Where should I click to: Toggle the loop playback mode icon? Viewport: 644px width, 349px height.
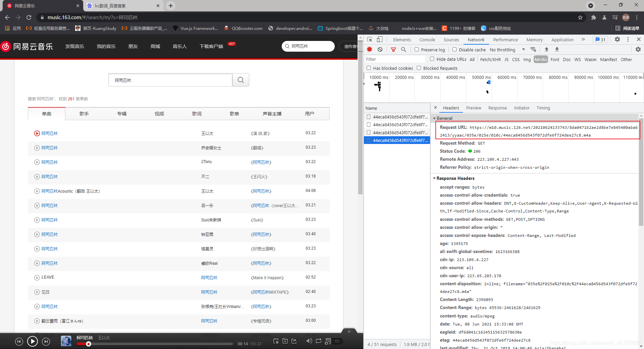click(x=319, y=341)
